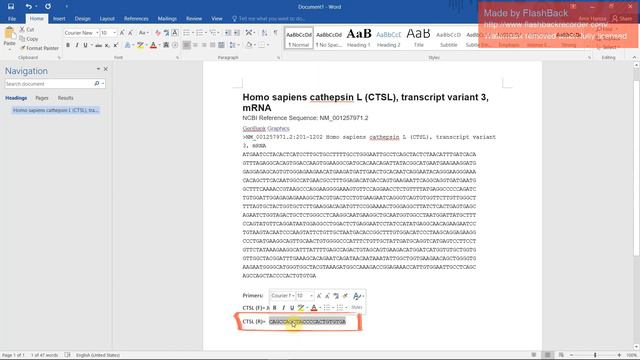Click the zoom slider handle in status bar

coord(595,355)
